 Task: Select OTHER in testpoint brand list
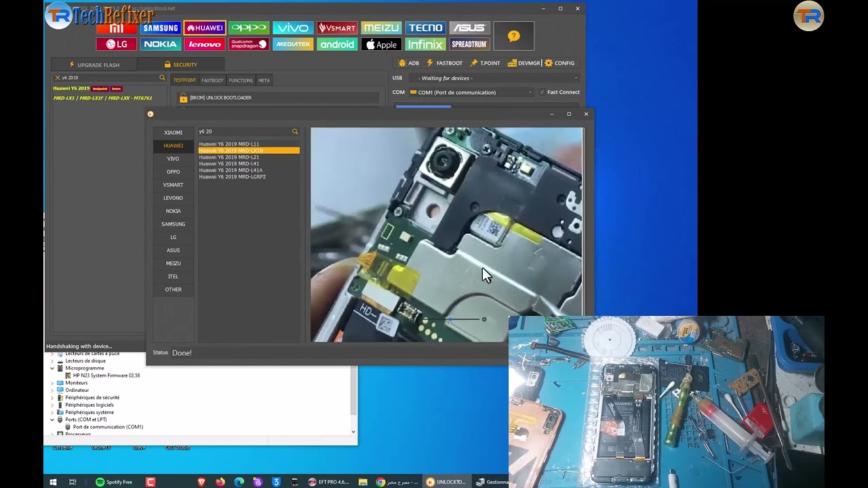click(x=173, y=289)
